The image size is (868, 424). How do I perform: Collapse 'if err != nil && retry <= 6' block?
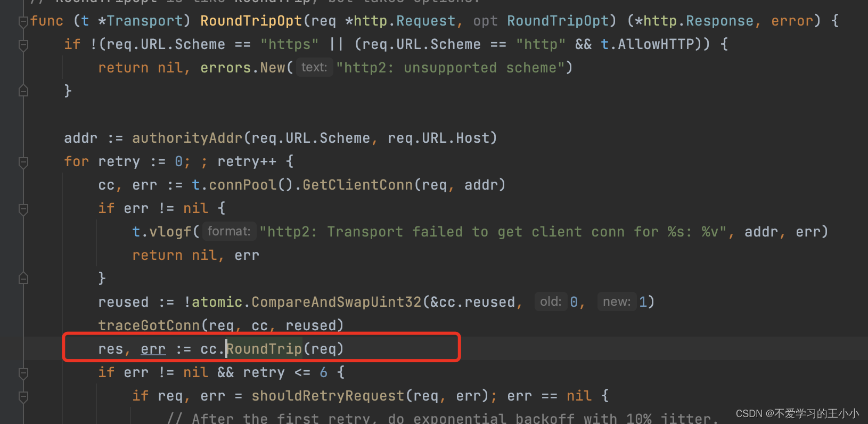(x=23, y=373)
